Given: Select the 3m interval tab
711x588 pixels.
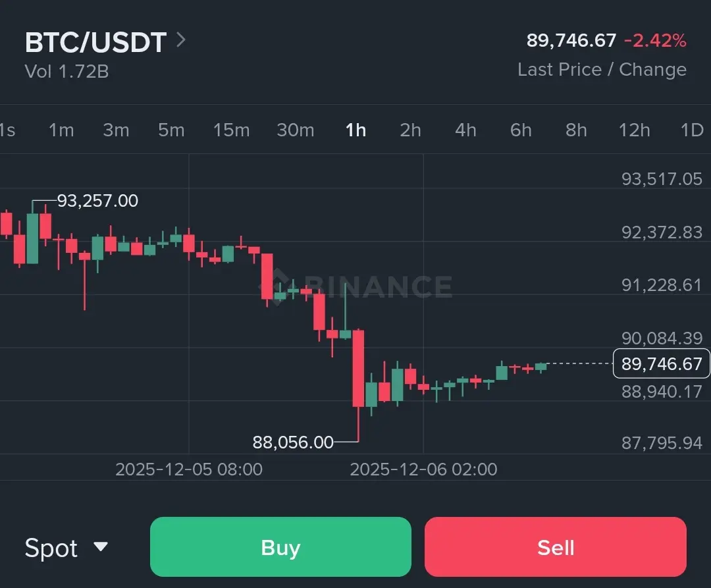Looking at the screenshot, I should 116,130.
